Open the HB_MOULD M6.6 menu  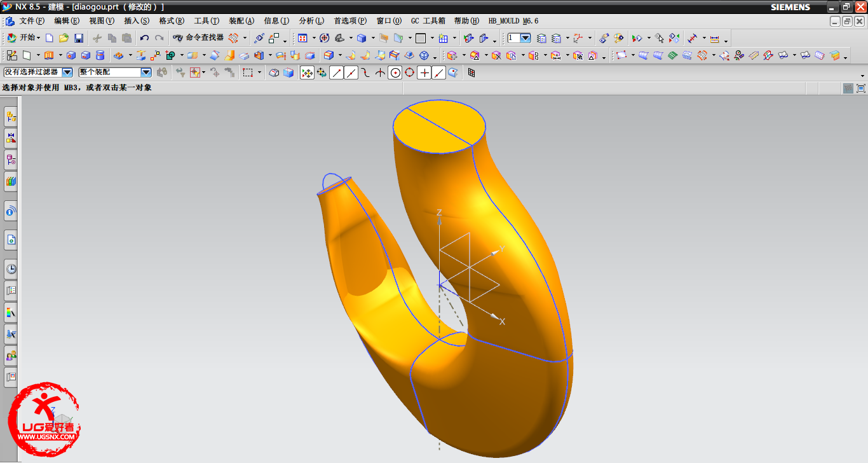click(x=513, y=21)
